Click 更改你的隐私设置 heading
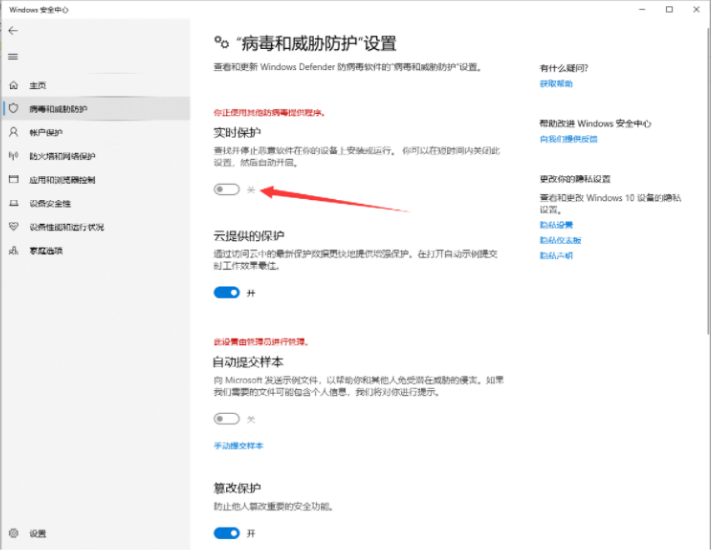The width and height of the screenshot is (711, 557). 575,179
